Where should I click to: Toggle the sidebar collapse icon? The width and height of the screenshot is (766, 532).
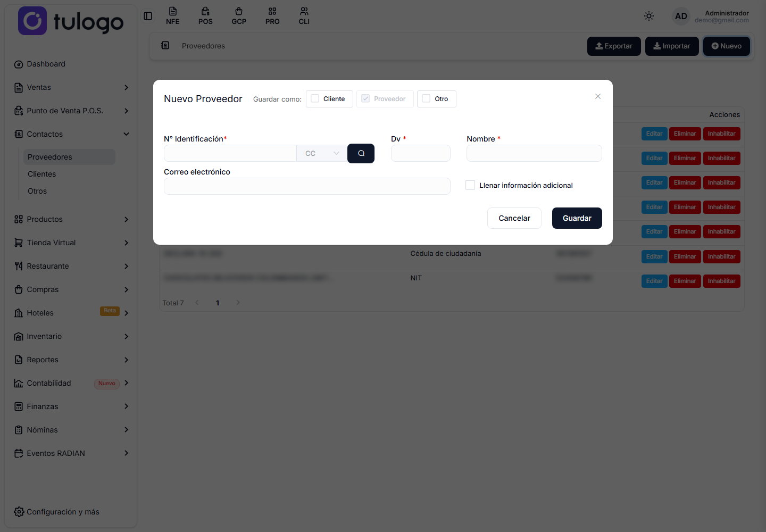point(148,16)
